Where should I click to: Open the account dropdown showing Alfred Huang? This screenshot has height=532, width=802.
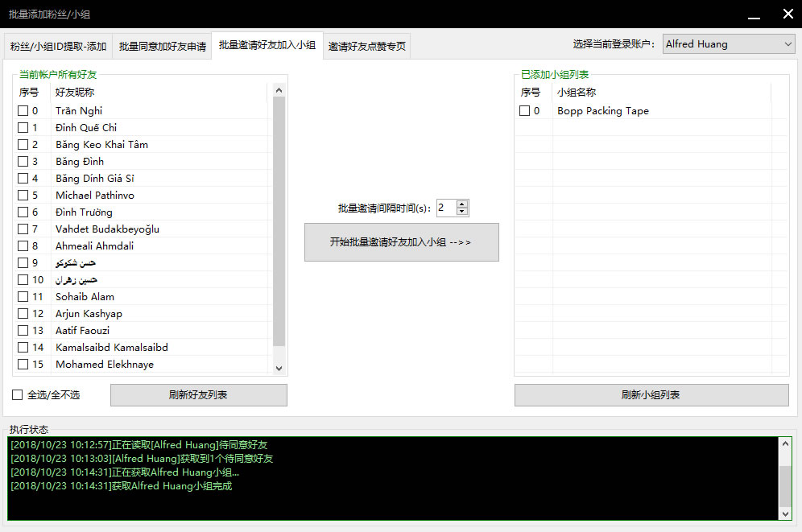pyautogui.click(x=729, y=45)
